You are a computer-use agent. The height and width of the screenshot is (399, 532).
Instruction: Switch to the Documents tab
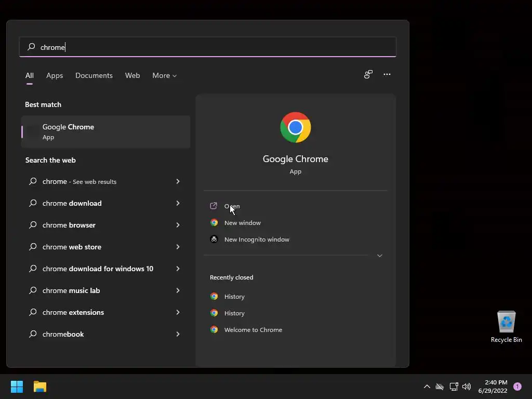pyautogui.click(x=94, y=76)
